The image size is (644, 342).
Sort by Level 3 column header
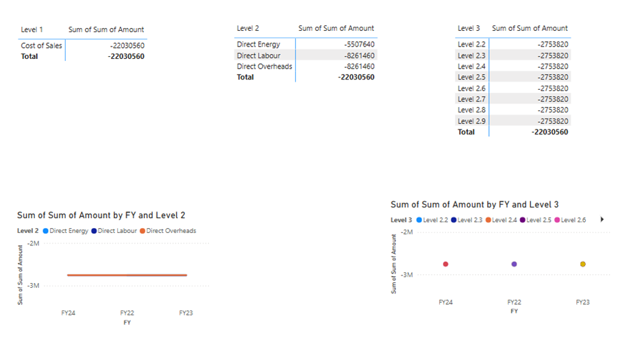469,28
